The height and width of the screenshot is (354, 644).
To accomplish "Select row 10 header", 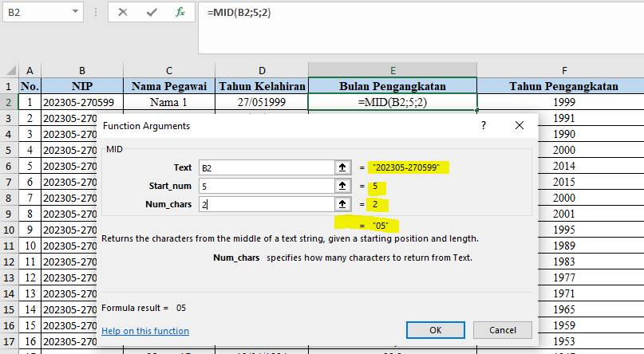I will point(9,230).
